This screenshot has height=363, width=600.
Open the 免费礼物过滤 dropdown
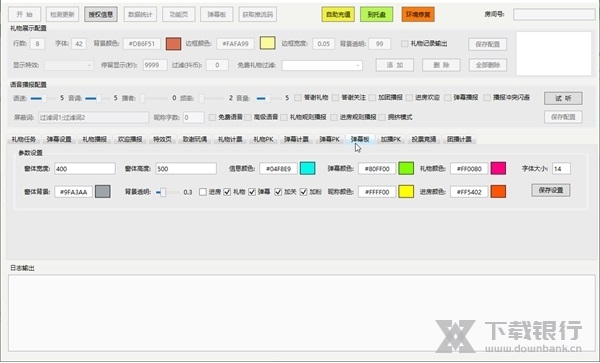tap(322, 65)
